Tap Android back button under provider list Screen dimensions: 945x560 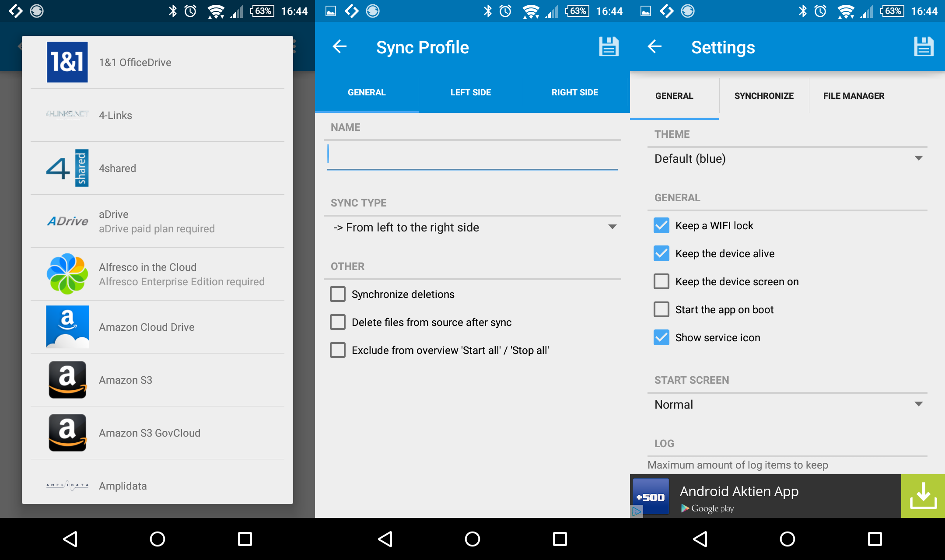(70, 539)
